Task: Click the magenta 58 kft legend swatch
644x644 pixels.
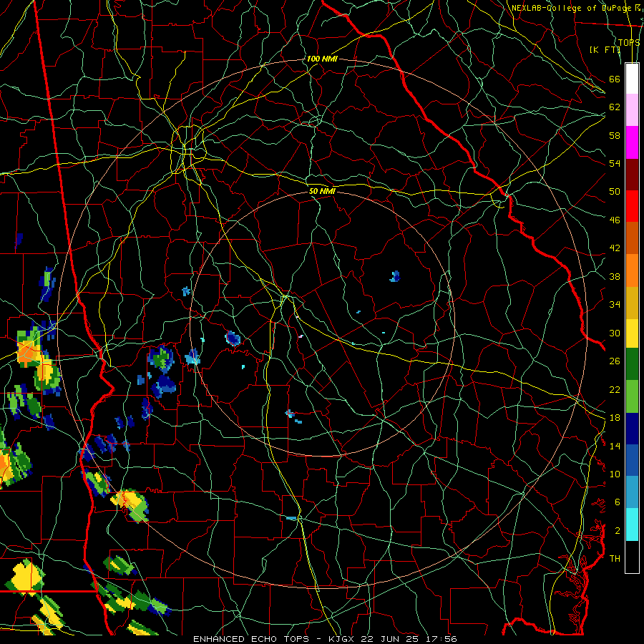Action: tap(632, 142)
